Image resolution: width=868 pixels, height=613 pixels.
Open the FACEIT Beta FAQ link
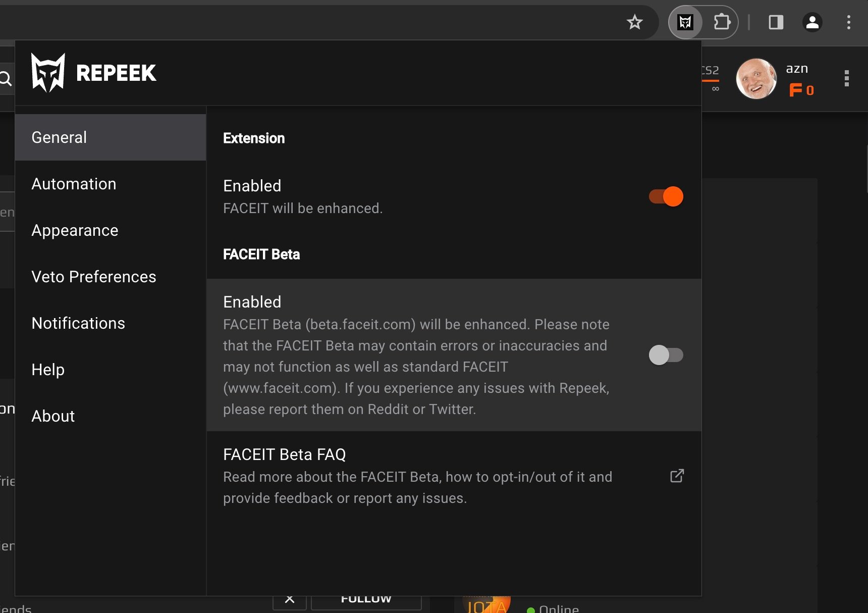(284, 454)
